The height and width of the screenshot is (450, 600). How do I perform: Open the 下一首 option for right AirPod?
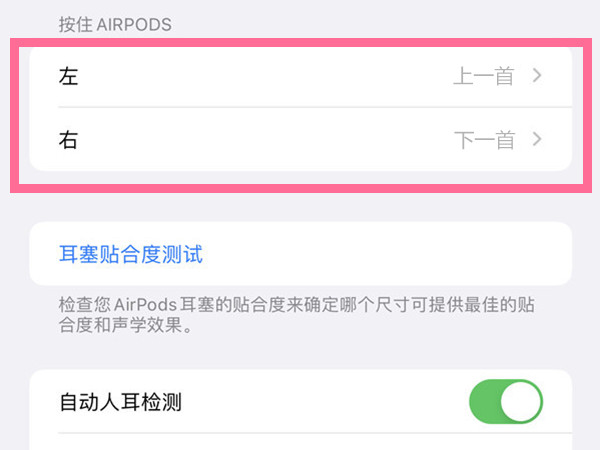tap(484, 140)
